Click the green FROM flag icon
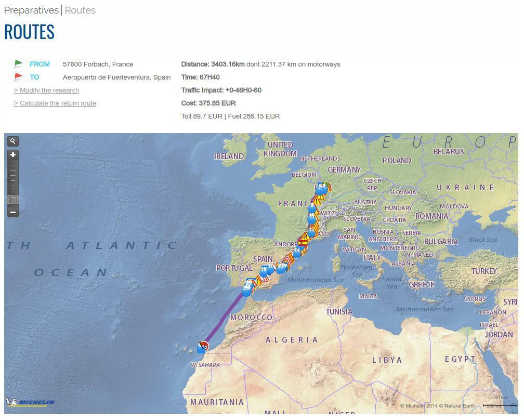 [x=19, y=64]
